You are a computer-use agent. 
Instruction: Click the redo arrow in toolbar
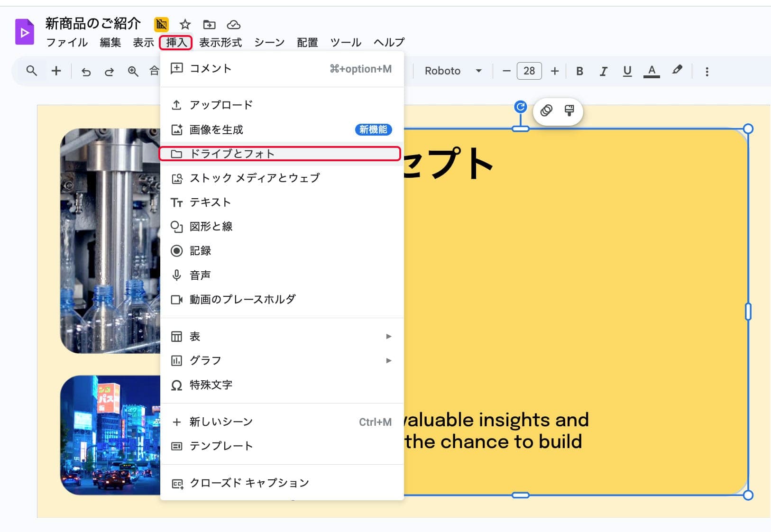(x=109, y=72)
